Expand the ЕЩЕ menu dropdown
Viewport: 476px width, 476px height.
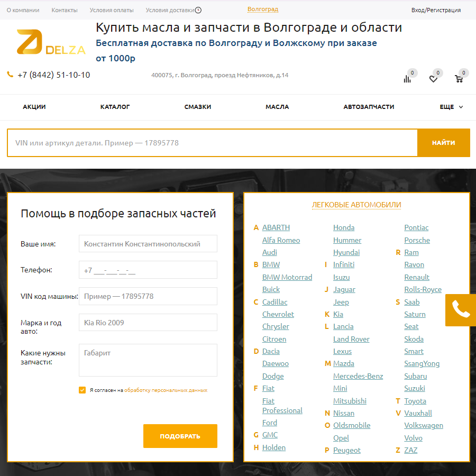tap(451, 107)
